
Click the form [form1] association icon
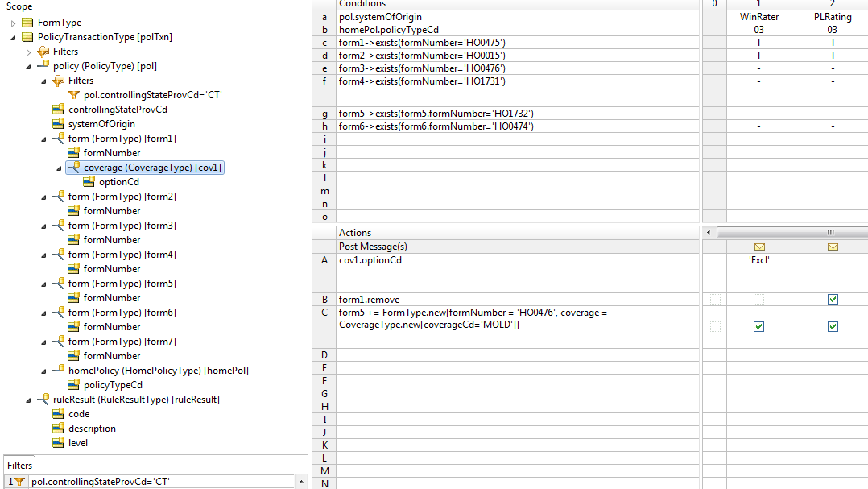58,139
